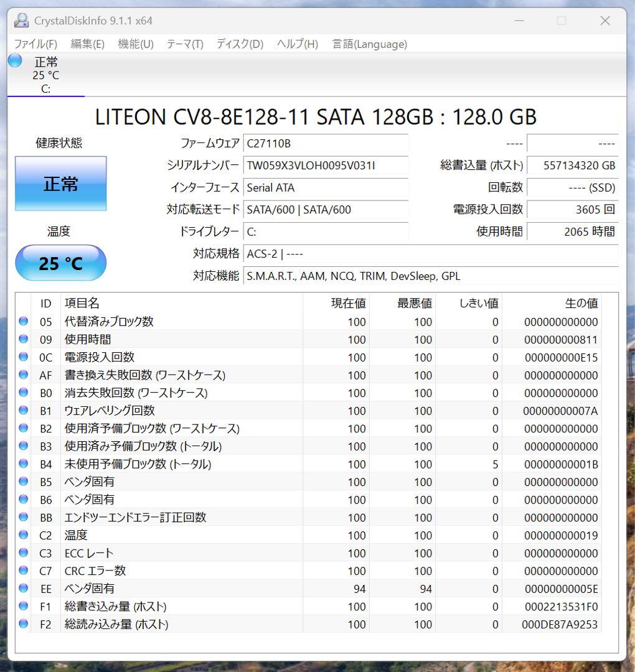The height and width of the screenshot is (672, 635).
Task: Open the 言語(Language) menu
Action: (x=369, y=44)
